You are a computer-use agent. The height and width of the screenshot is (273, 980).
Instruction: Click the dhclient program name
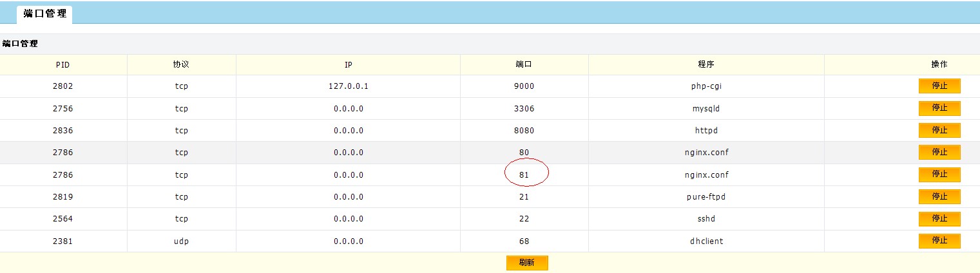point(706,241)
